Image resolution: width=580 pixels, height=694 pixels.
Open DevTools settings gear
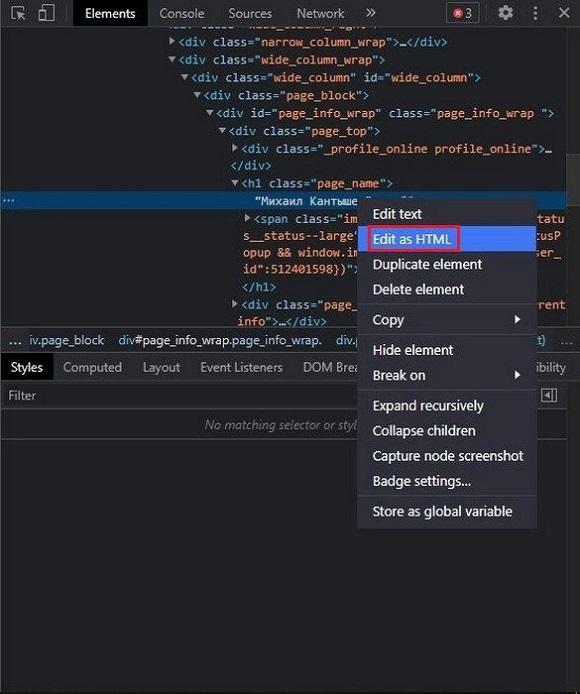(x=505, y=13)
